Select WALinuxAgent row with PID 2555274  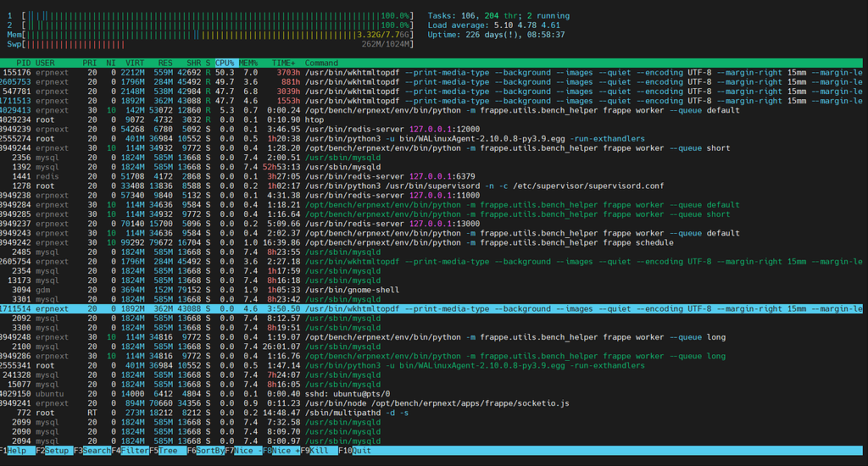pyautogui.click(x=431, y=139)
